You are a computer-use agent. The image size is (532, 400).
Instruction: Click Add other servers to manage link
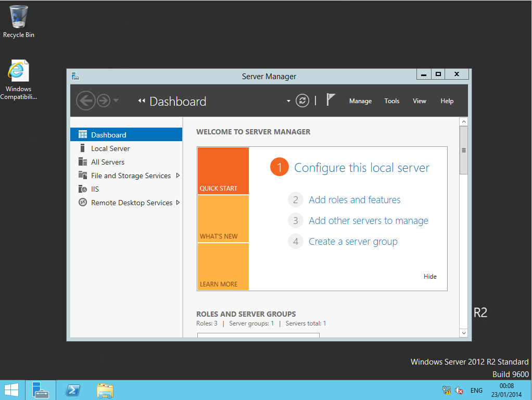[x=369, y=221]
